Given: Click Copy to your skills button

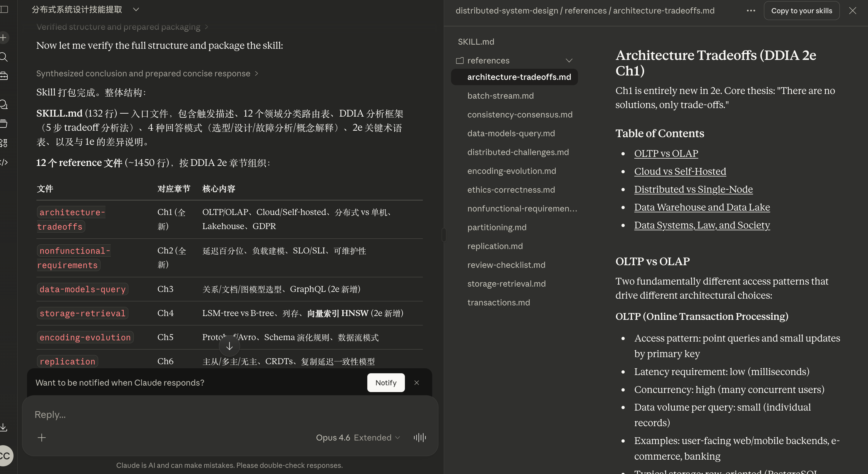Looking at the screenshot, I should pos(801,11).
